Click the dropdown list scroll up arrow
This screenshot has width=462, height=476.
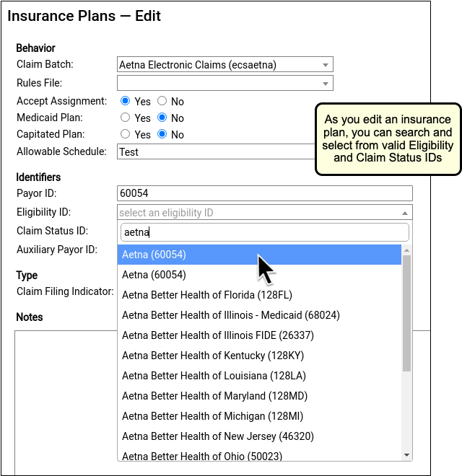coord(406,250)
